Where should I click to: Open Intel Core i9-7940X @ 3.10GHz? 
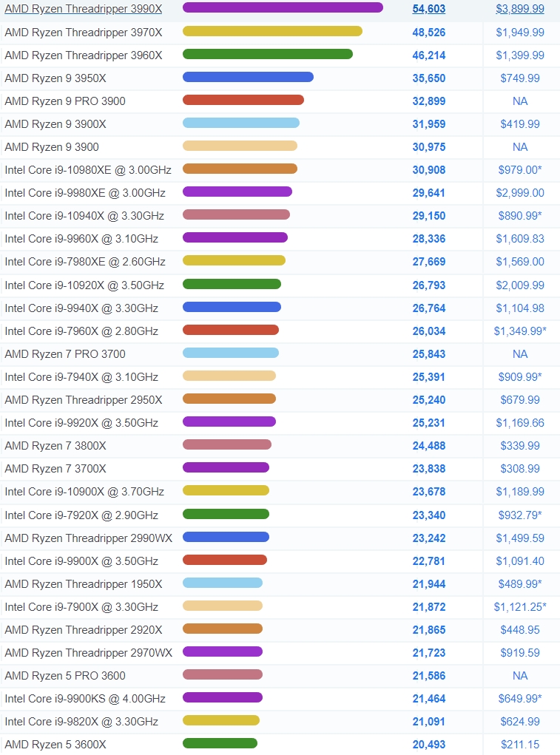(81, 377)
